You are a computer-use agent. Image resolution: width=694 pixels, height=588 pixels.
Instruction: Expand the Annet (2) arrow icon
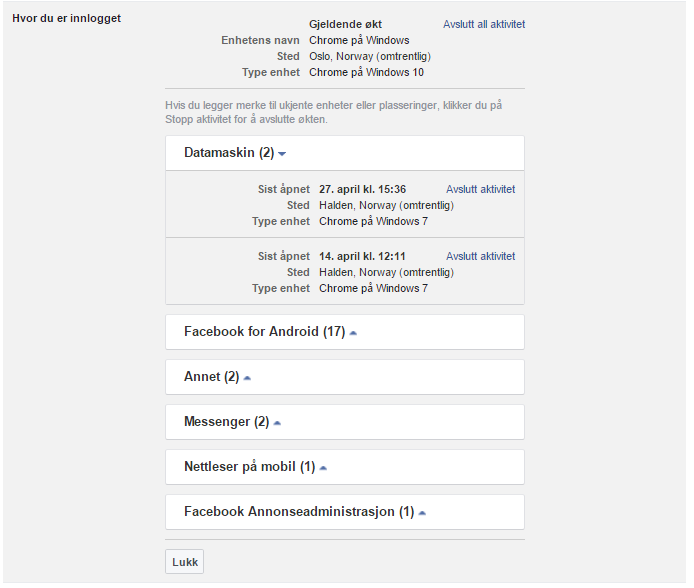[247, 378]
